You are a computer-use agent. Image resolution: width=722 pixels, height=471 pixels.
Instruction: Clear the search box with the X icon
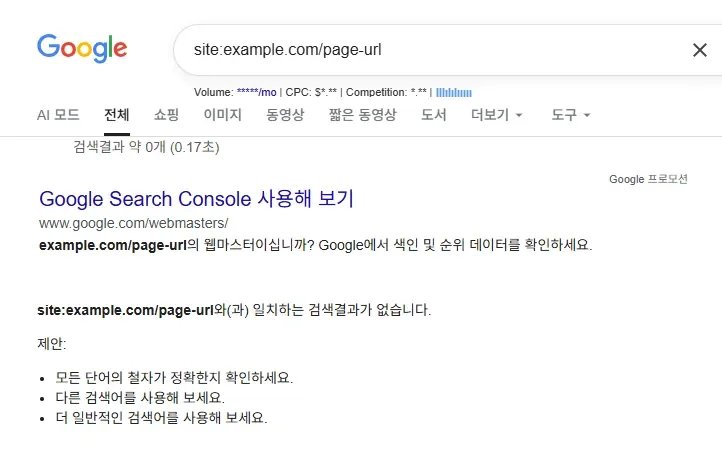click(x=700, y=50)
